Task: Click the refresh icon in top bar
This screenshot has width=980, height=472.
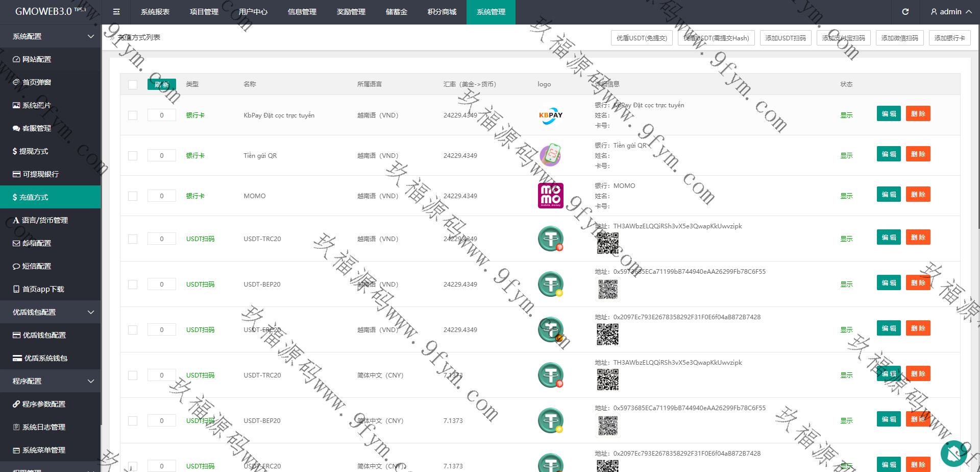Action: tap(905, 12)
